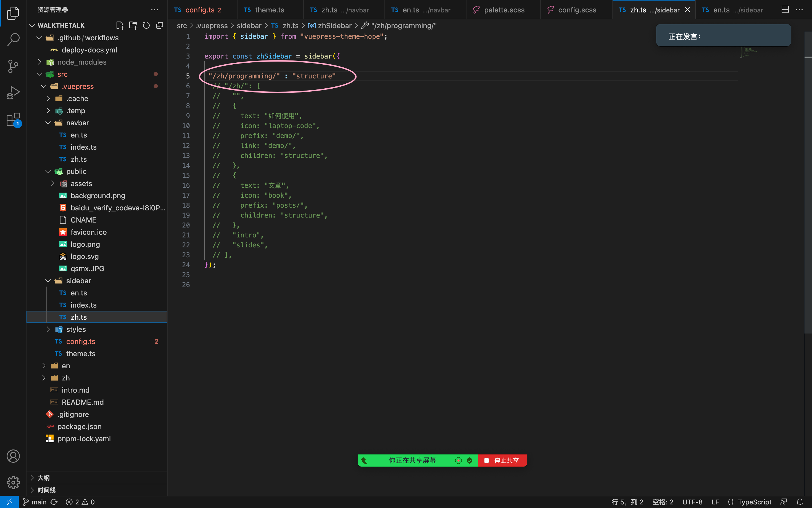Open the Manage gear icon
812x508 pixels.
pyautogui.click(x=13, y=483)
